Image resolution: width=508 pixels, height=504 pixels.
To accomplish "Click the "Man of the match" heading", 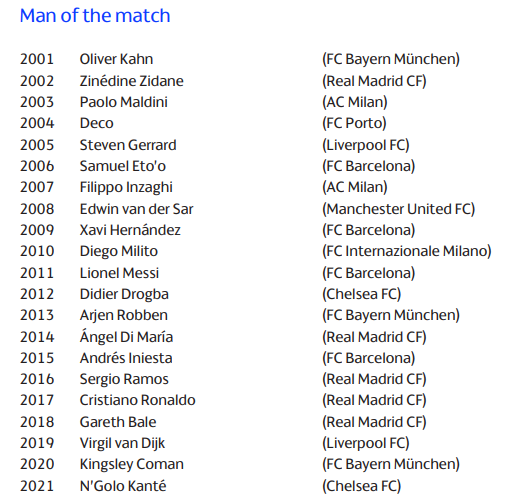I will [95, 15].
